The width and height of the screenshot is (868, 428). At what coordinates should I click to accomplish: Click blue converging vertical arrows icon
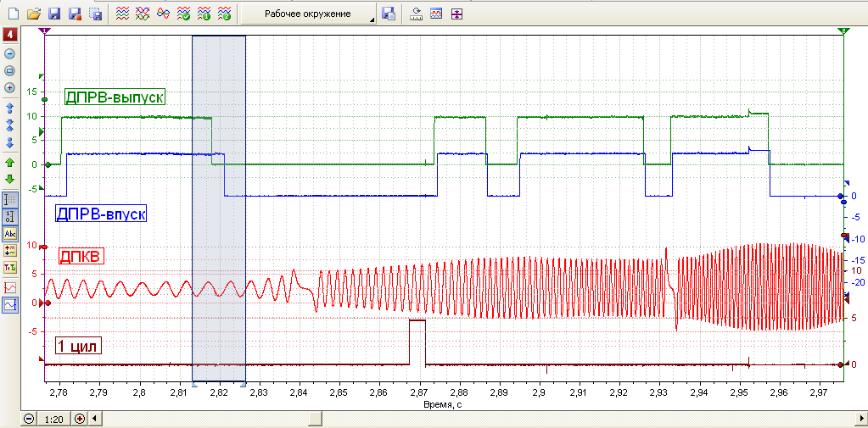(9, 125)
